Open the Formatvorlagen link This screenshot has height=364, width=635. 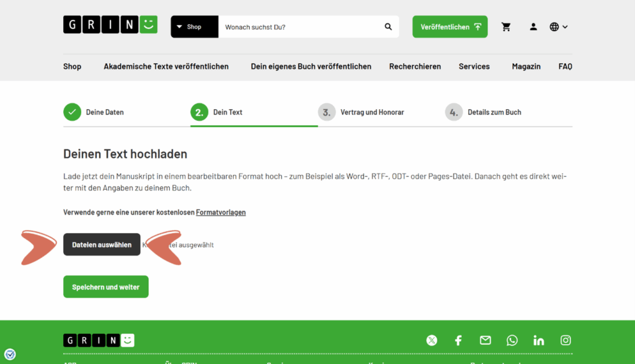[221, 212]
